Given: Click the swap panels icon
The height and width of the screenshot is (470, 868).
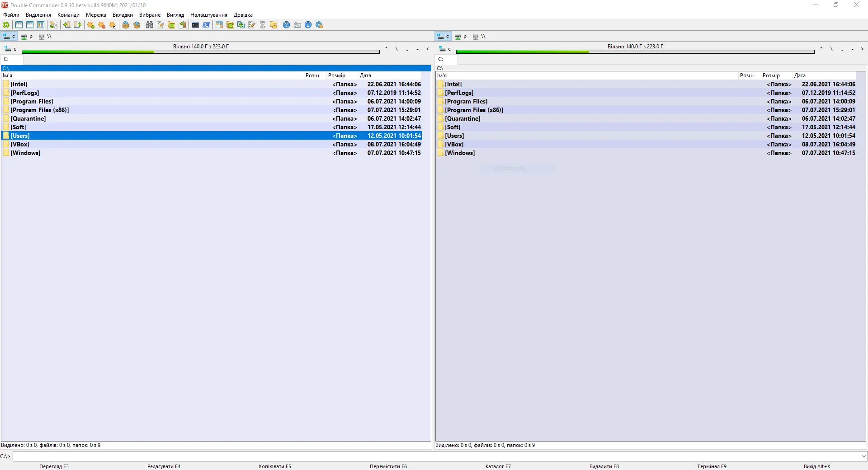Looking at the screenshot, I should (x=54, y=25).
